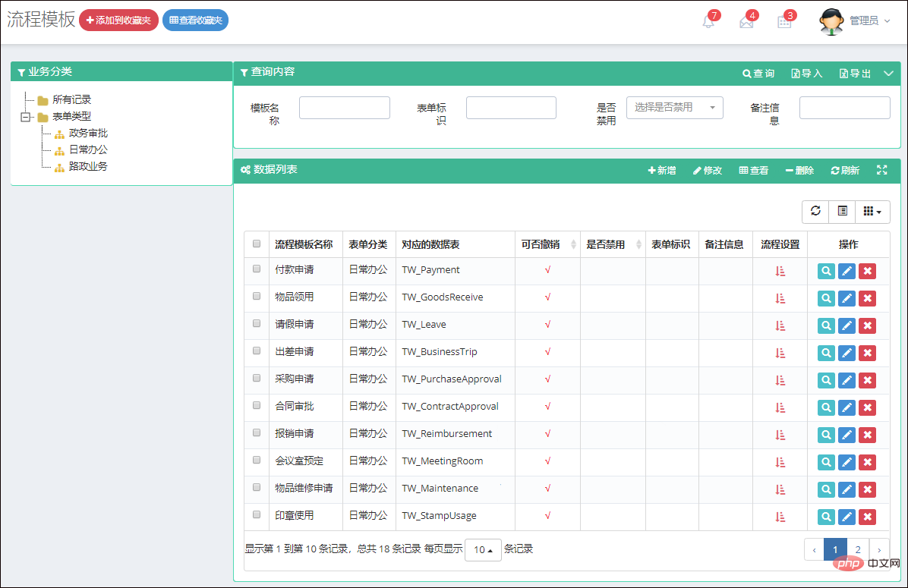Open the columns selector dropdown
The image size is (908, 588).
(x=872, y=211)
